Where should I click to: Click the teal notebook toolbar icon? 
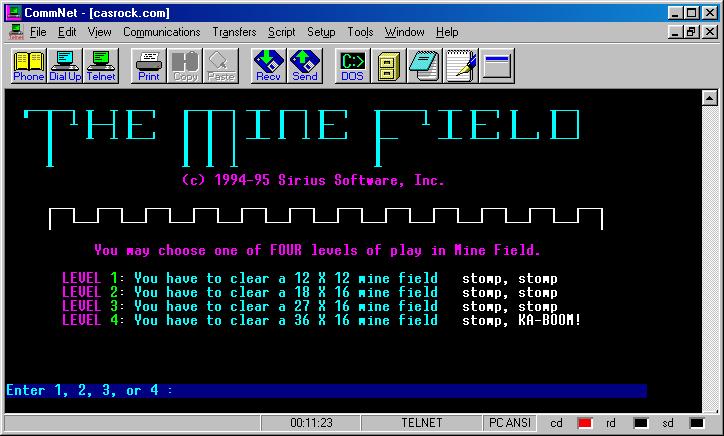(x=425, y=66)
